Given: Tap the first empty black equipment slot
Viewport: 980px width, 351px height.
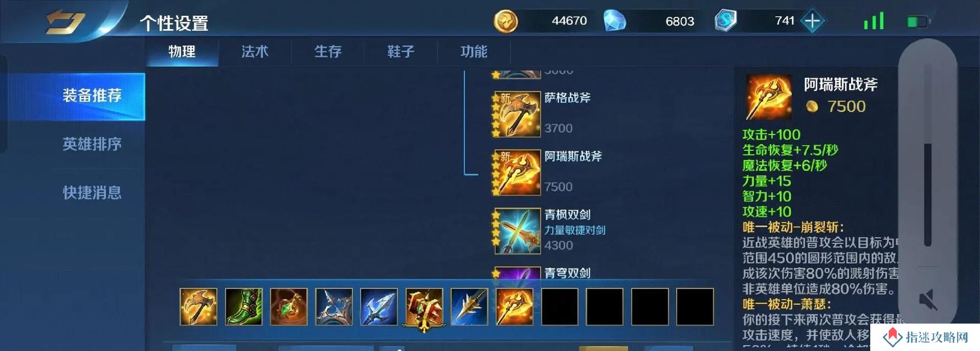Looking at the screenshot, I should 560,307.
